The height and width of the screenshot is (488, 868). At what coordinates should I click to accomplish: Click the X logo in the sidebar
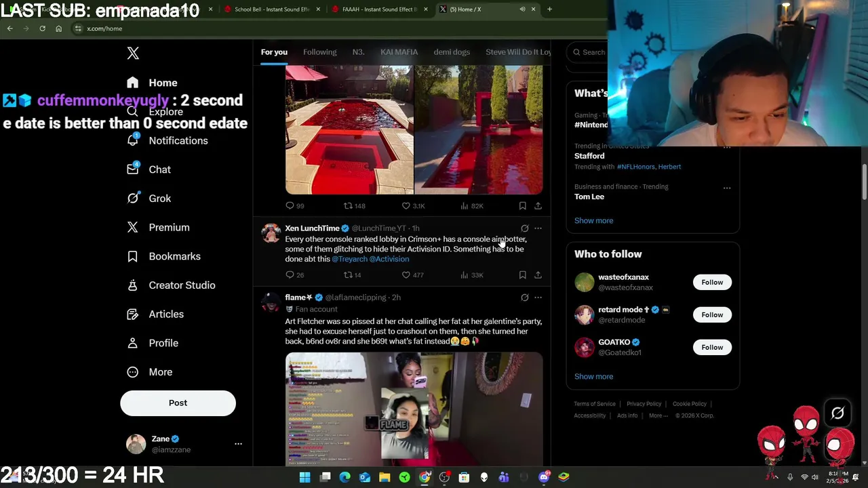(x=133, y=53)
